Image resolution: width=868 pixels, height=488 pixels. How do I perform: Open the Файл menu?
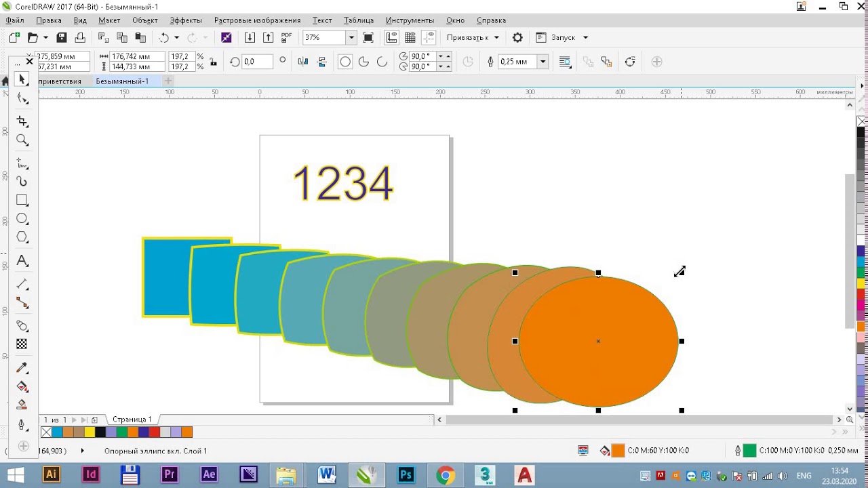[x=15, y=20]
